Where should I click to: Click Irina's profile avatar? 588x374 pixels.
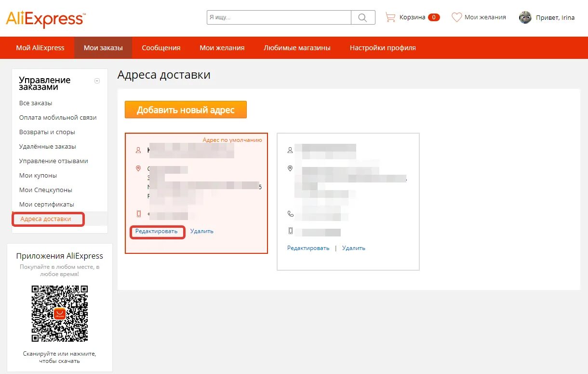(x=524, y=17)
